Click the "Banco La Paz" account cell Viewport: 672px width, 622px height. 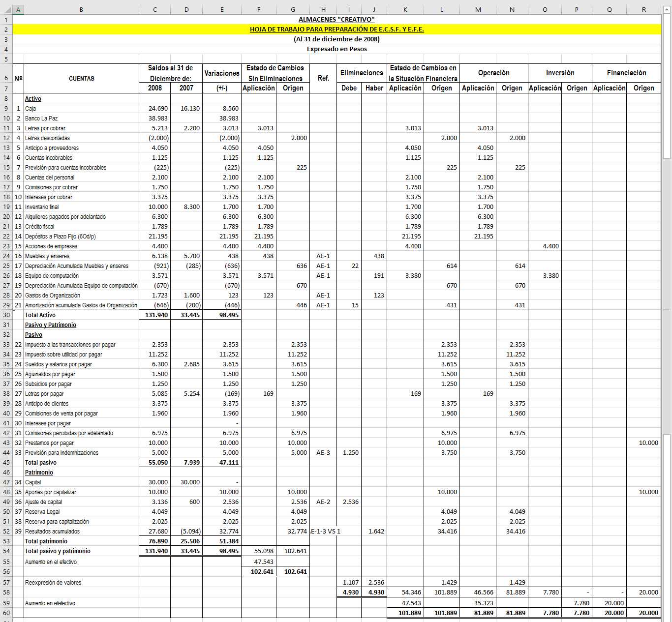click(81, 118)
